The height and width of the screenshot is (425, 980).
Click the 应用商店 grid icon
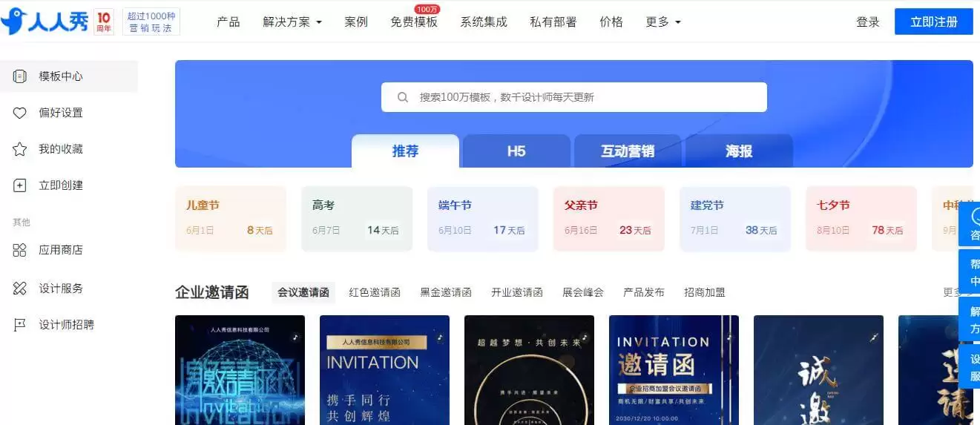tap(20, 250)
